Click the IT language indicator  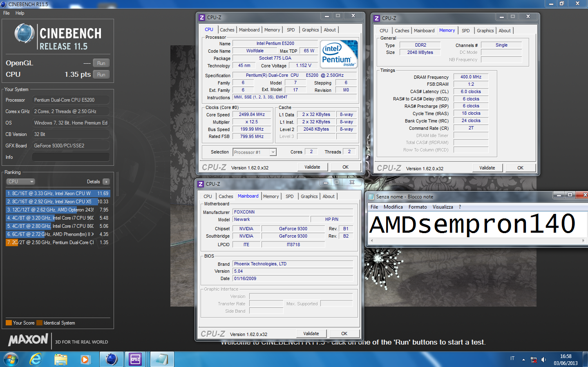(x=512, y=358)
